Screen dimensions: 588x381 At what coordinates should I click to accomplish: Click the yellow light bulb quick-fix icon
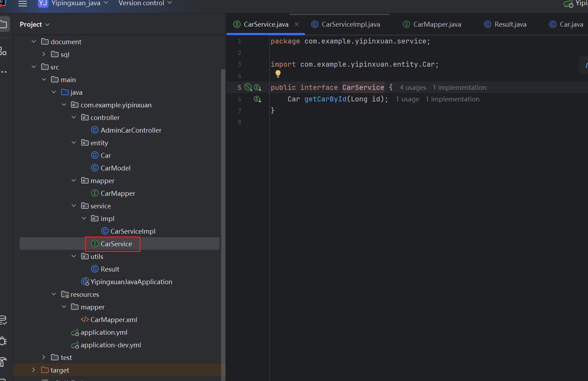[x=278, y=74]
